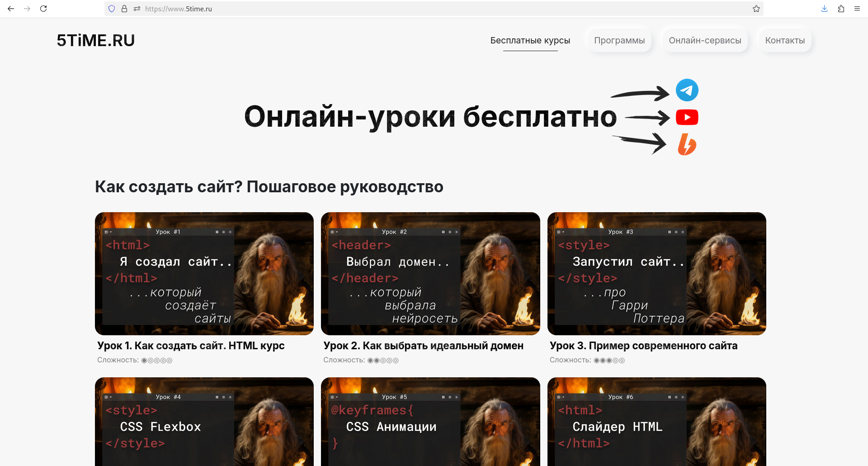Image resolution: width=868 pixels, height=466 pixels.
Task: Go back with browser back arrow
Action: [x=11, y=9]
